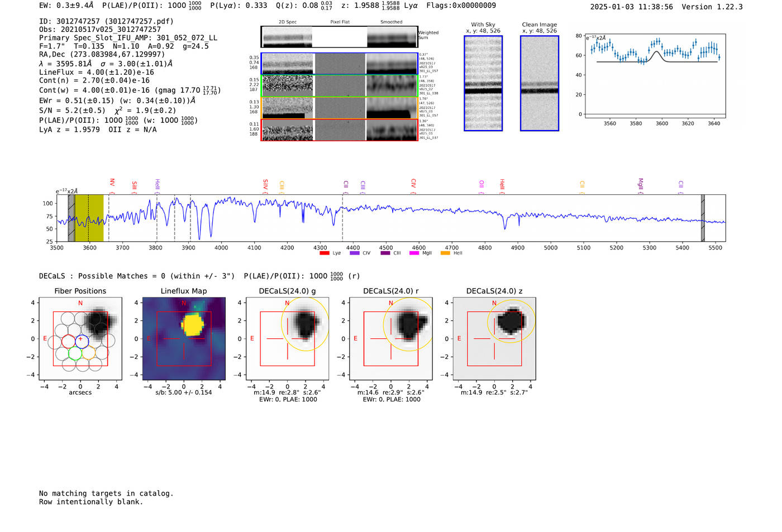This screenshot has height=532, width=782.
Task: Click the With Sky cutout image
Action: pos(483,83)
